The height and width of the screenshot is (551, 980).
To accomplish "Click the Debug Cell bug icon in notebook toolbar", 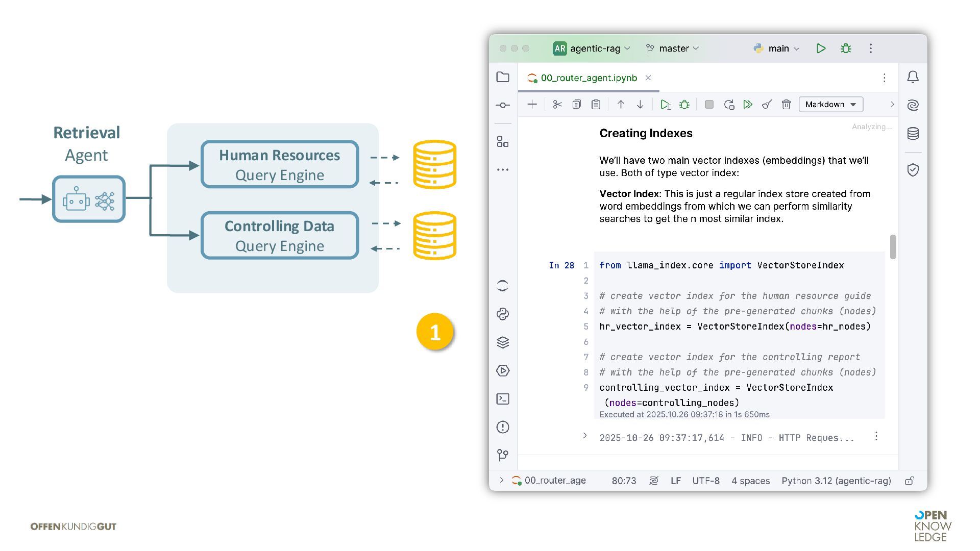I will [x=684, y=105].
